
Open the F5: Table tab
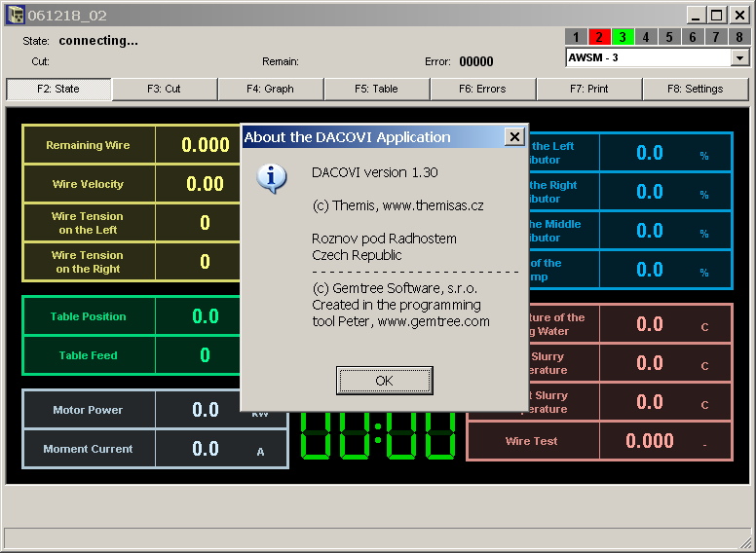tap(377, 89)
